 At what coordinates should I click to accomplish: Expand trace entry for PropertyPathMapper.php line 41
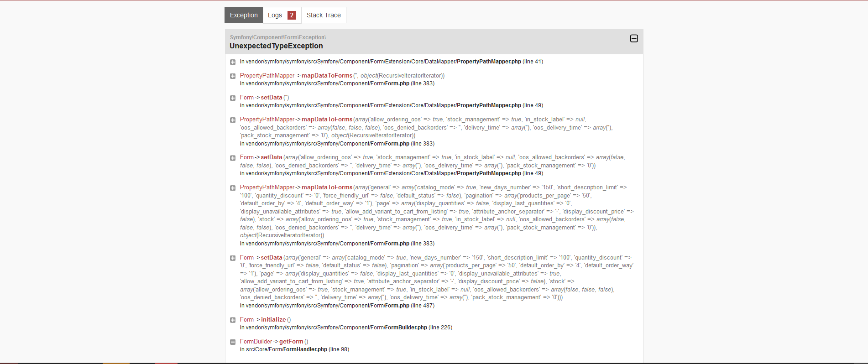pyautogui.click(x=233, y=62)
